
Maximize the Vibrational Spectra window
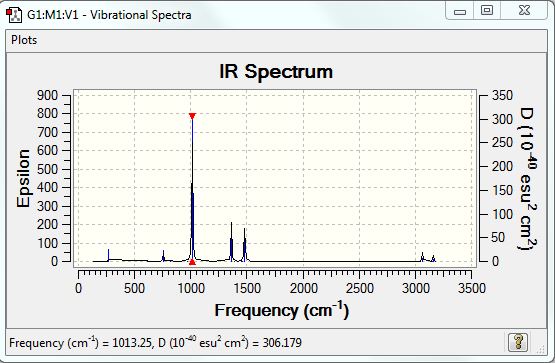click(x=487, y=10)
